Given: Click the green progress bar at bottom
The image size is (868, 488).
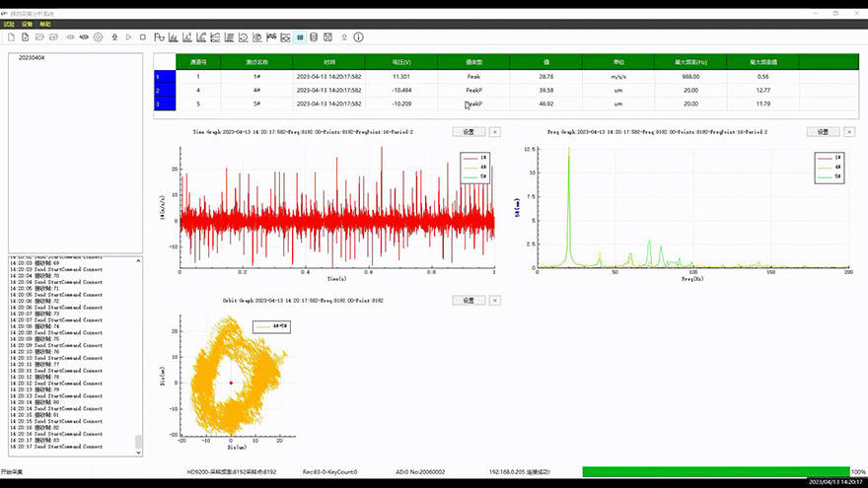Looking at the screenshot, I should click(x=715, y=472).
